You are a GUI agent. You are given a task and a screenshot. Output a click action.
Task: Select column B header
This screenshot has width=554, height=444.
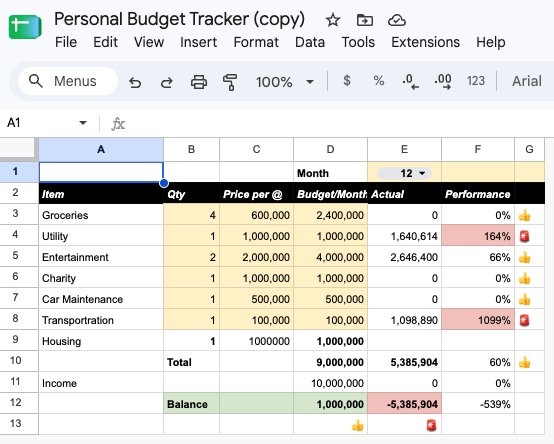pos(191,149)
